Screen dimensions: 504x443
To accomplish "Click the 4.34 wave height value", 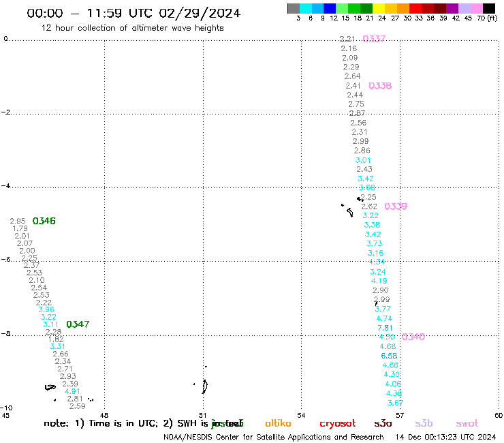I will [377, 262].
